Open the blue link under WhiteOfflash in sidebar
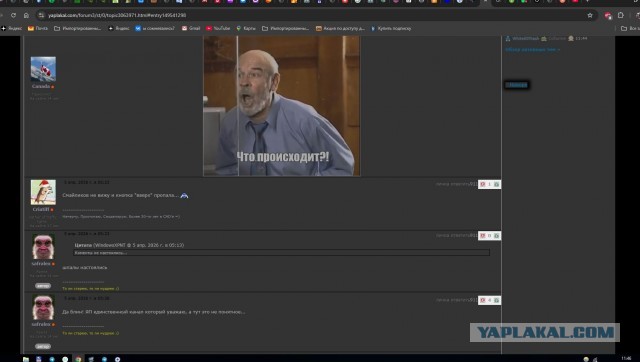Image resolution: width=640 pixels, height=362 pixels. [x=533, y=50]
